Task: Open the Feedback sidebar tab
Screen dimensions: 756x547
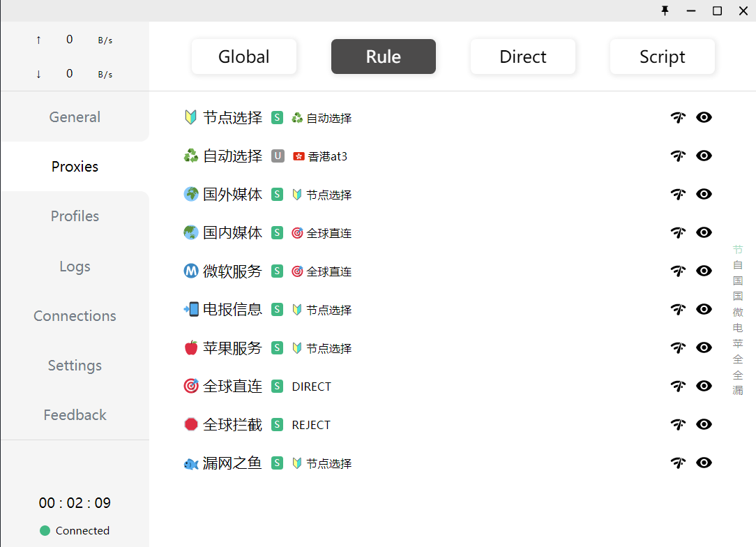Action: pyautogui.click(x=75, y=415)
